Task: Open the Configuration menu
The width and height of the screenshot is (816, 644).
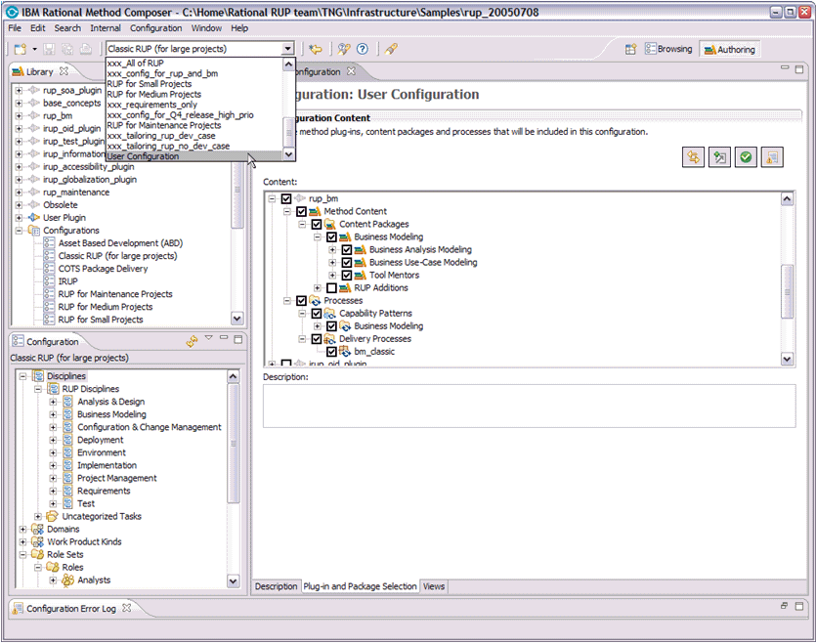Action: point(156,28)
